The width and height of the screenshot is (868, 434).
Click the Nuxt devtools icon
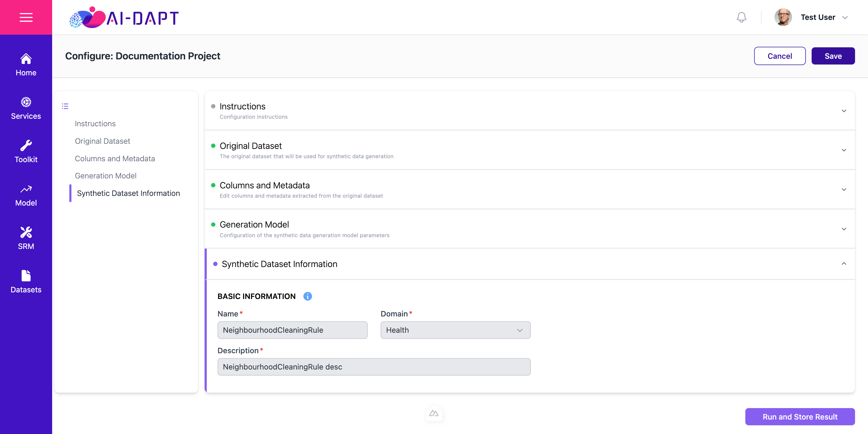click(434, 413)
